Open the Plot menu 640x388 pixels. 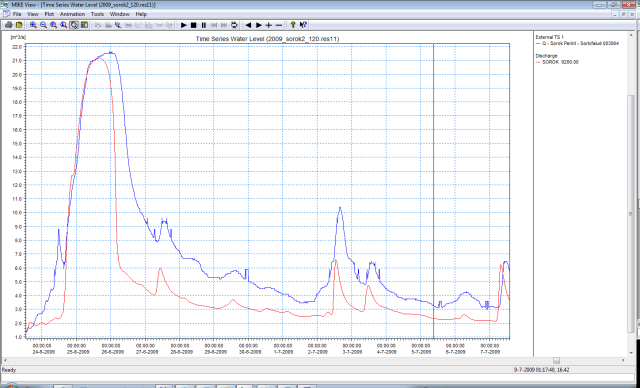[49, 14]
